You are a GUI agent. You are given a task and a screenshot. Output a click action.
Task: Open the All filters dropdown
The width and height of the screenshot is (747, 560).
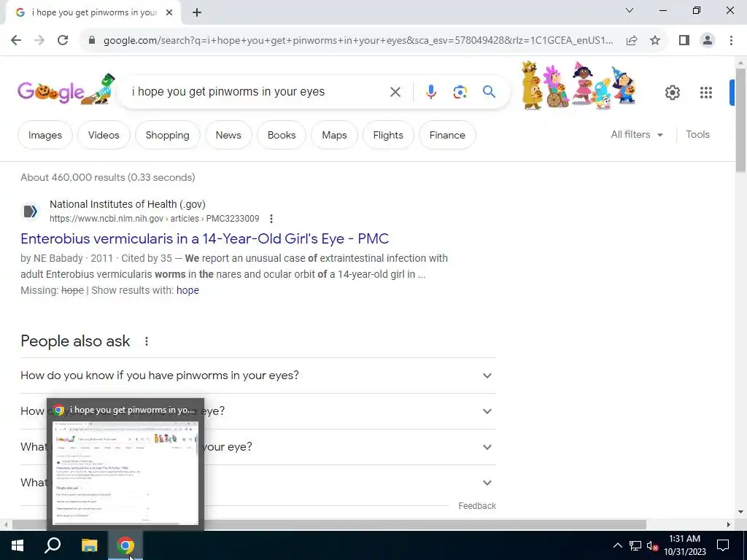click(x=637, y=135)
